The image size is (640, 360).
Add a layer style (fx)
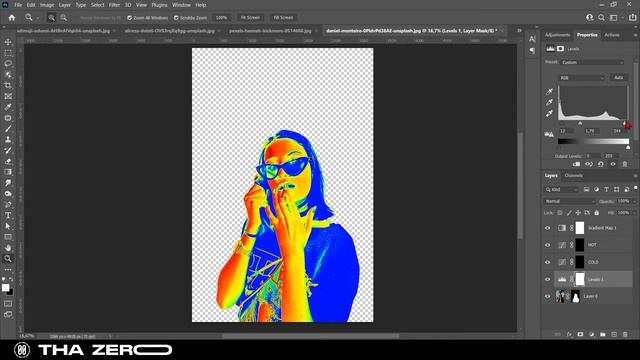[569, 335]
